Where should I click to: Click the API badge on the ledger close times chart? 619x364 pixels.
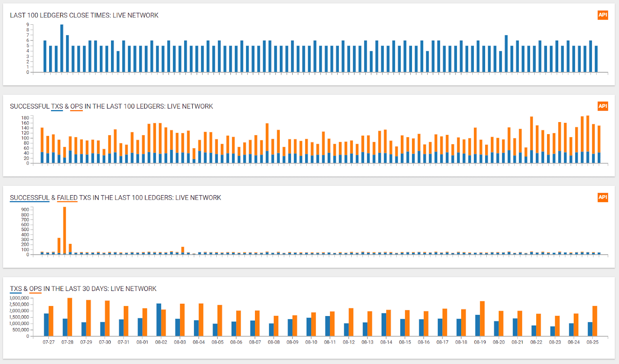(602, 15)
